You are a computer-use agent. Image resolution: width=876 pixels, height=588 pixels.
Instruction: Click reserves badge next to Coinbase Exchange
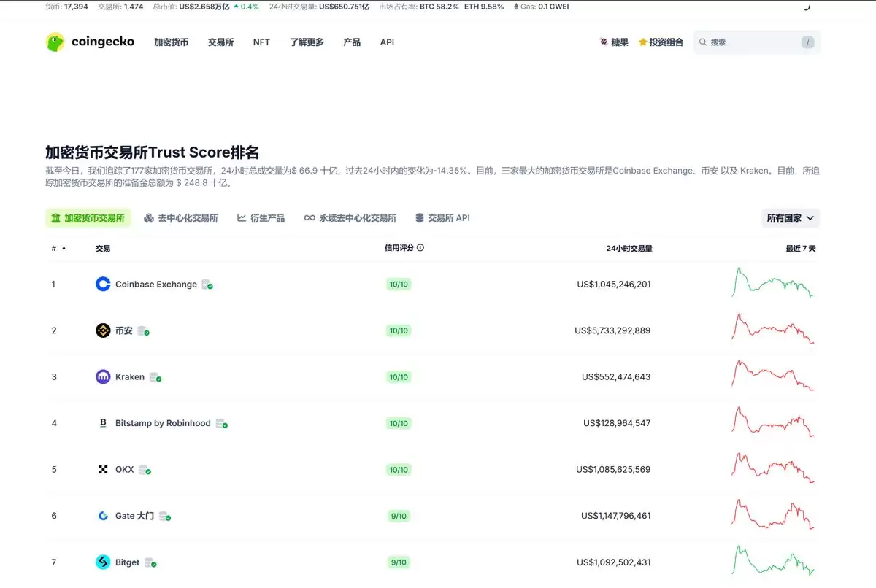click(207, 285)
